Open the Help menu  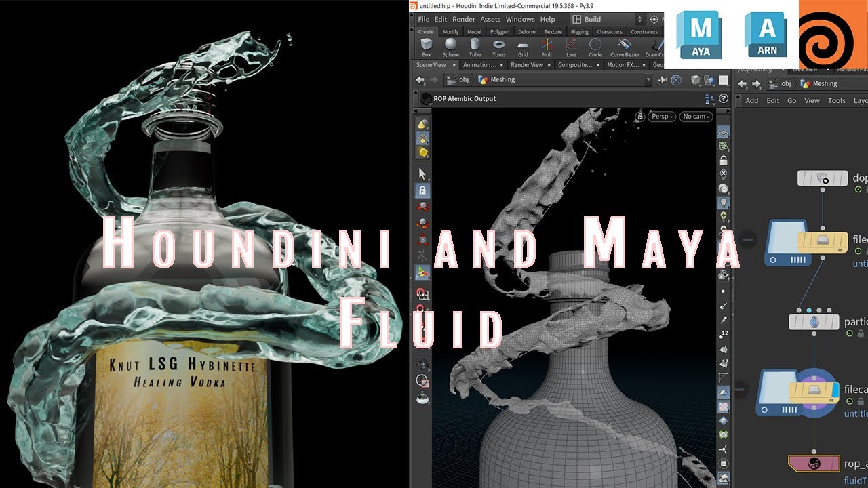(548, 20)
